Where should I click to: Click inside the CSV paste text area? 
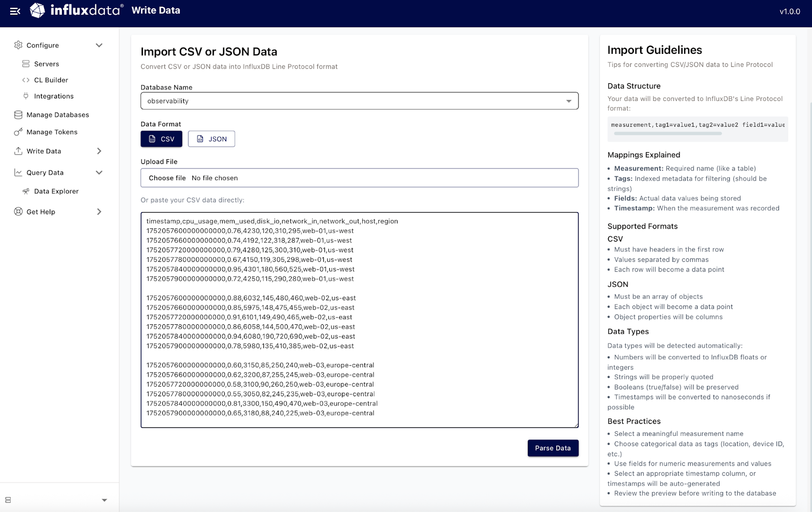coord(359,320)
